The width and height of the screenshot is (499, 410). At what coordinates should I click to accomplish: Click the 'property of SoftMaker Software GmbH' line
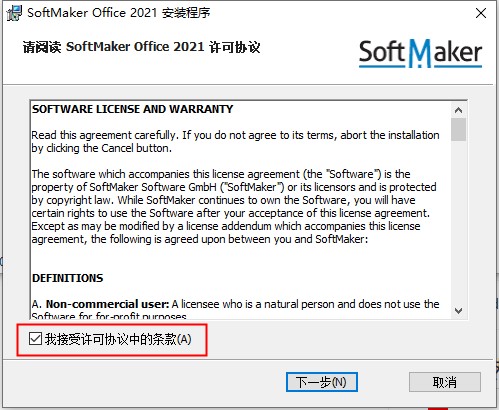(234, 187)
